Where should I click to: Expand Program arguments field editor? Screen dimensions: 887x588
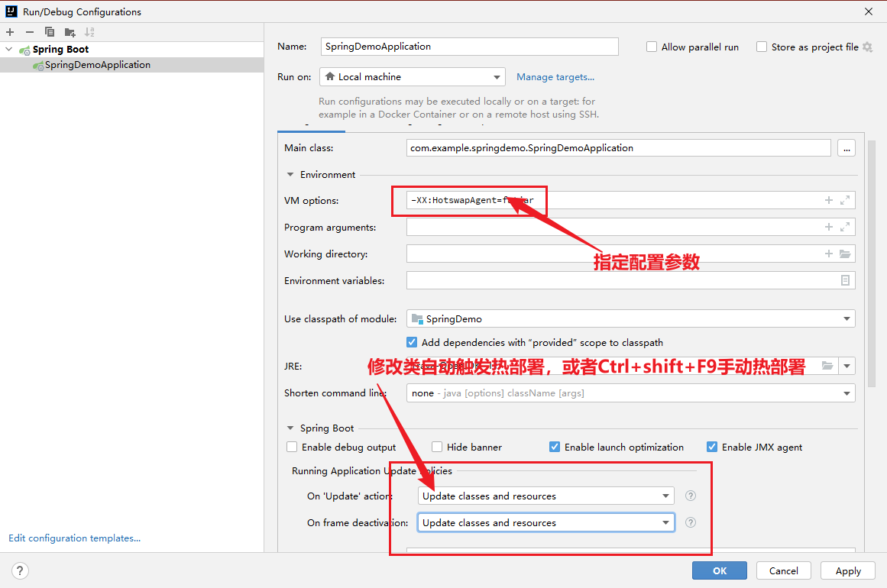pos(845,227)
